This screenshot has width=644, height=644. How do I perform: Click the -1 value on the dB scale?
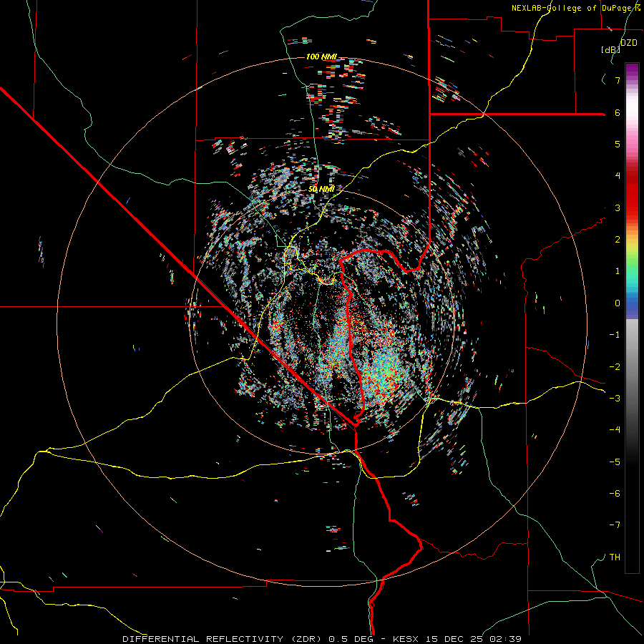click(x=615, y=335)
